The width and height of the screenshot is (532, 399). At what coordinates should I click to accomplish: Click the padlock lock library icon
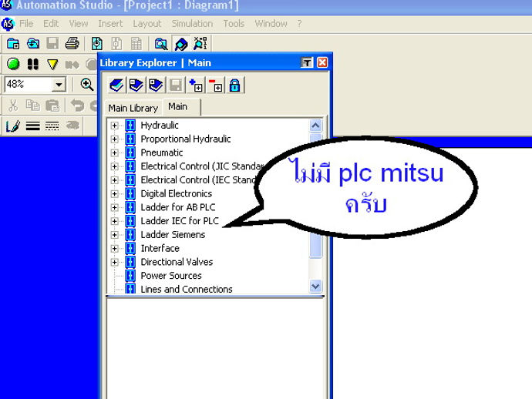click(235, 85)
